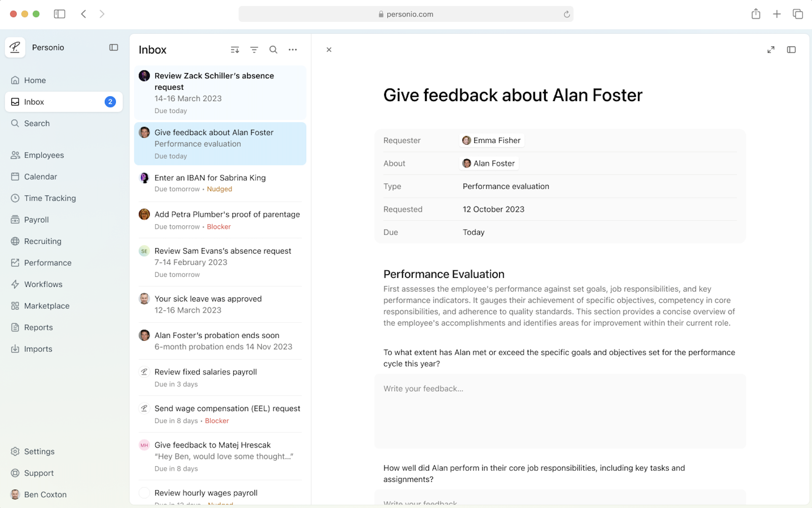This screenshot has width=812, height=508.
Task: Click requester Emma Fisher chip
Action: click(x=491, y=140)
